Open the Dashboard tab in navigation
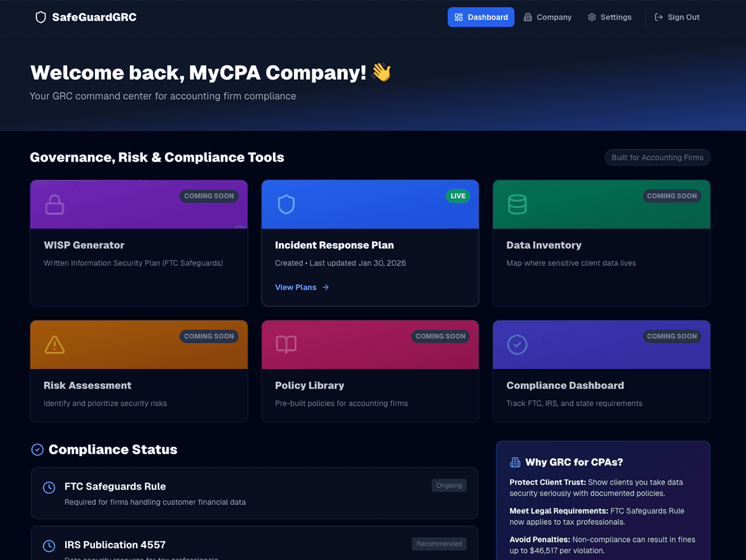This screenshot has height=560, width=746. click(481, 17)
